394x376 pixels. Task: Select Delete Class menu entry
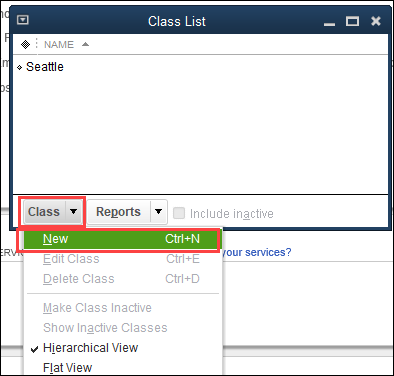tap(123, 279)
